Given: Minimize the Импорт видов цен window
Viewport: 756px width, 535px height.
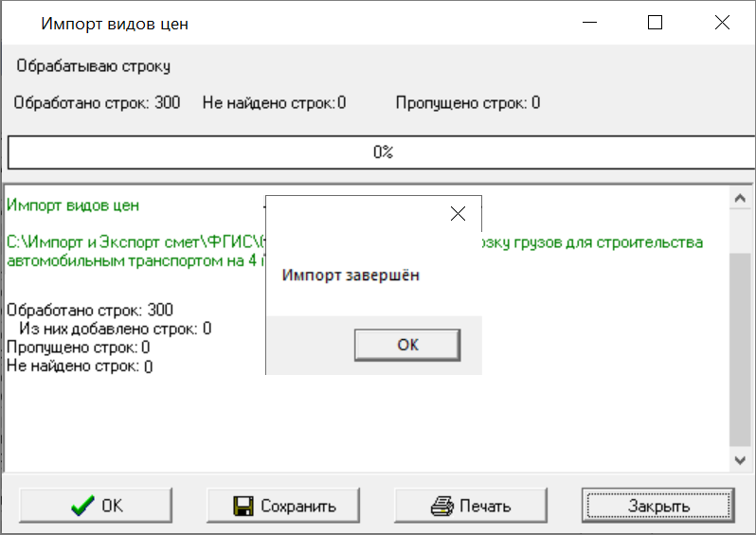Looking at the screenshot, I should point(589,22).
